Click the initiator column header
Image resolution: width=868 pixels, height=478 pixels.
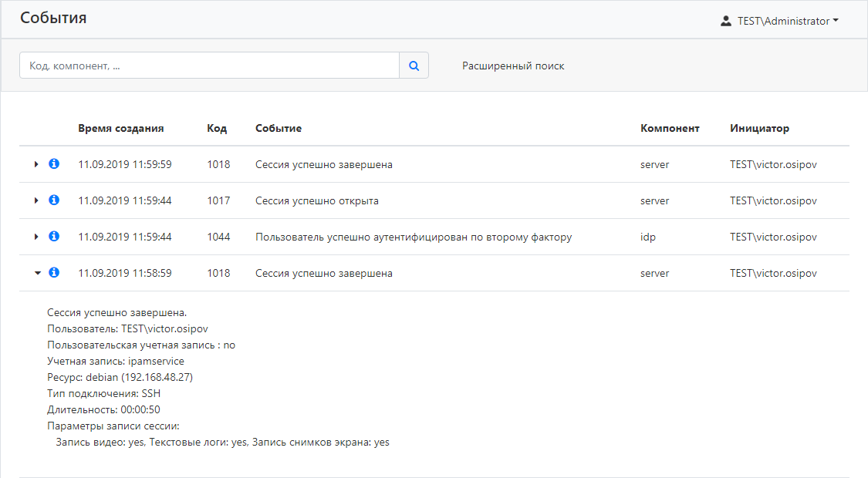[x=759, y=129]
